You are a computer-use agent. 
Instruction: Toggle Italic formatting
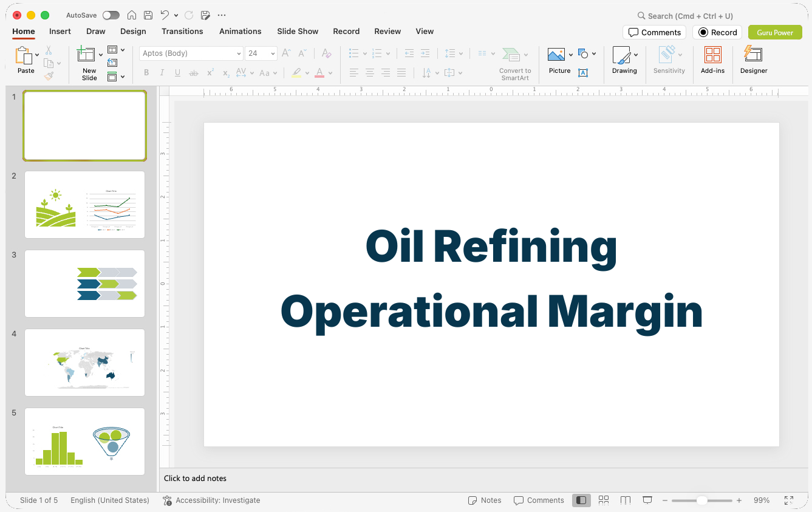click(x=162, y=73)
